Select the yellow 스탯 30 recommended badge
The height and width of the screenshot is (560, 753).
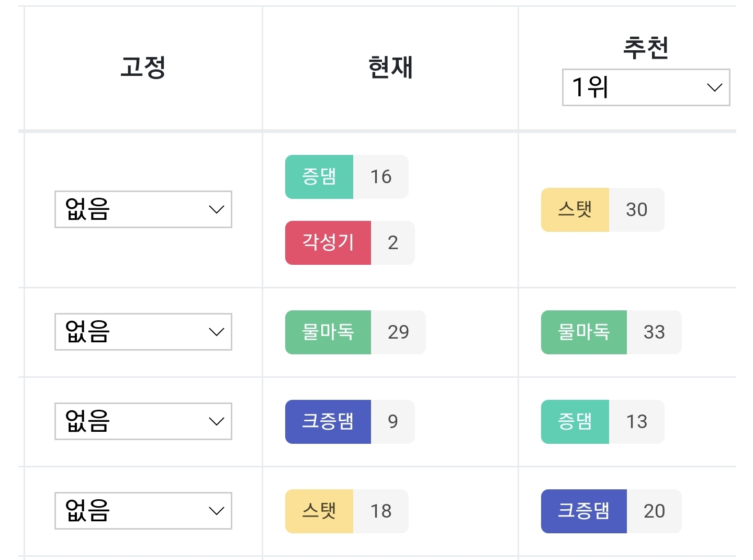(602, 210)
